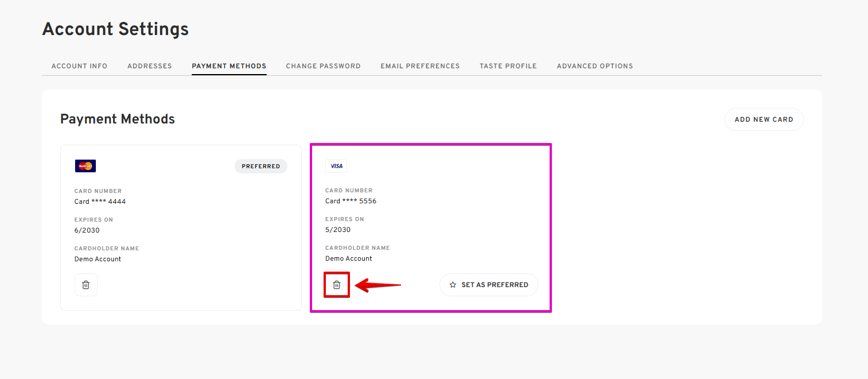
Task: Click the card number ending 4444
Action: point(100,202)
